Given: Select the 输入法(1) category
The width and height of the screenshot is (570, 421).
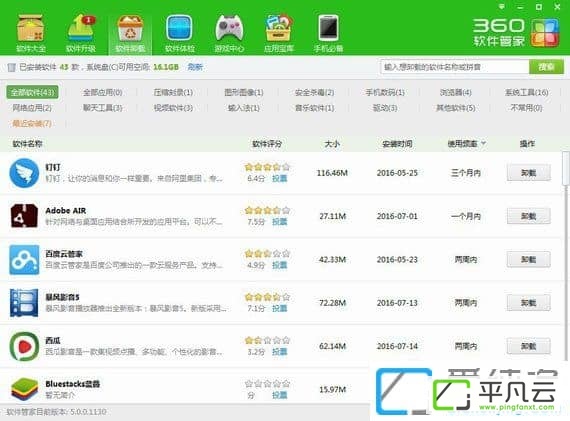Looking at the screenshot, I should coord(244,108).
